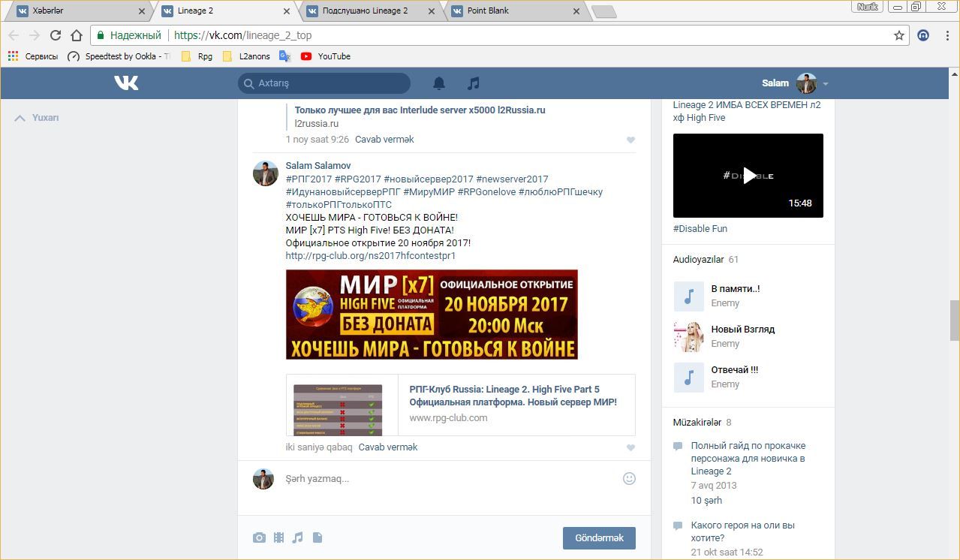Screen dimensions: 960x560
Task: Open rpg-club.org contest link
Action: (371, 256)
